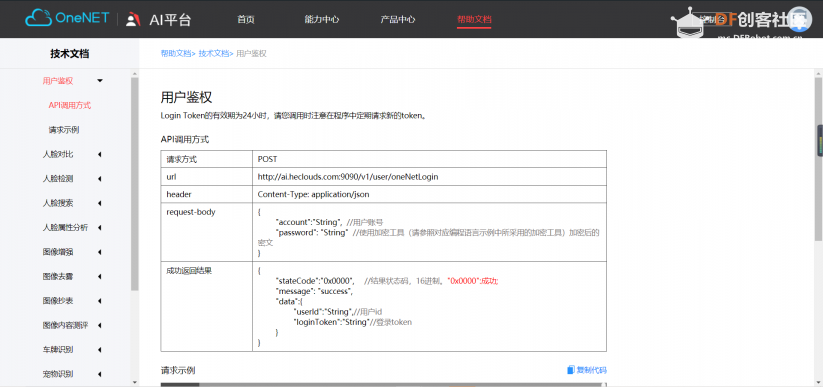Click the 技术文档 sidebar heading

(70, 53)
